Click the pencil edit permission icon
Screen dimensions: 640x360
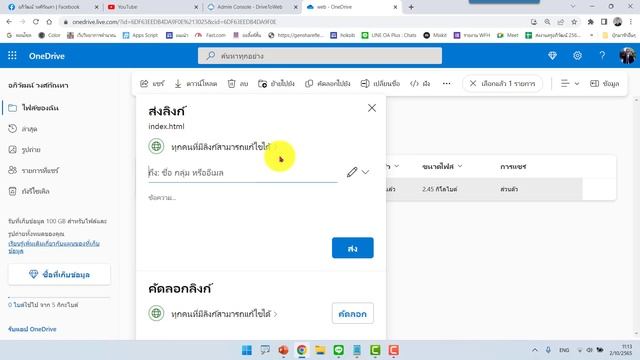click(x=352, y=172)
